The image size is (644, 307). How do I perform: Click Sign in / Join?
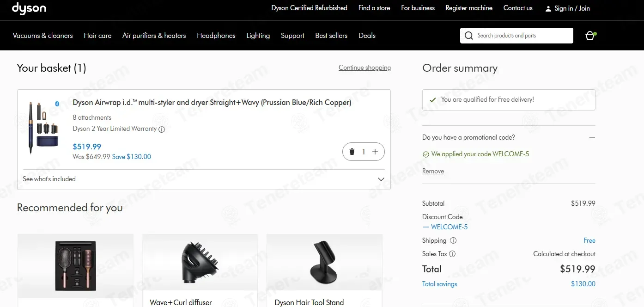click(572, 8)
